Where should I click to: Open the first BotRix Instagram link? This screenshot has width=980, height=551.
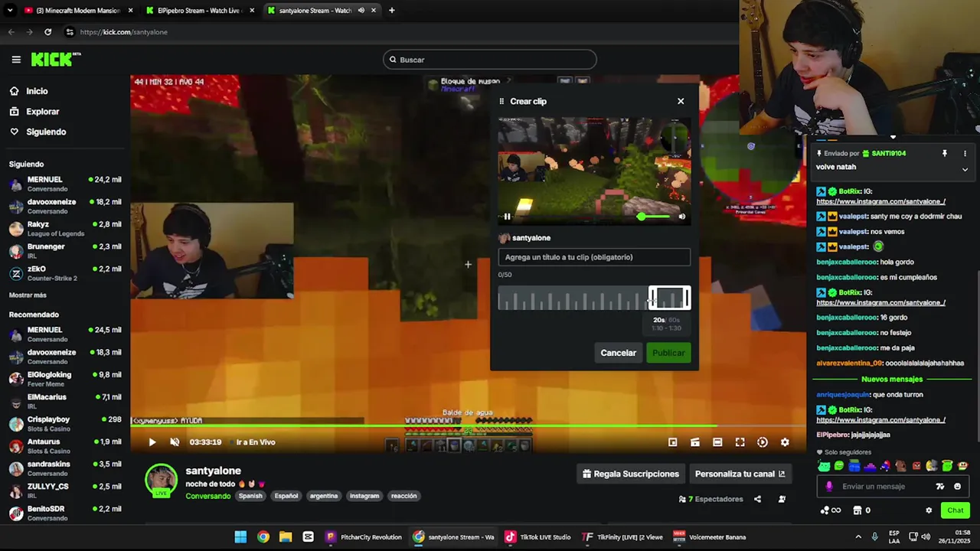click(880, 202)
